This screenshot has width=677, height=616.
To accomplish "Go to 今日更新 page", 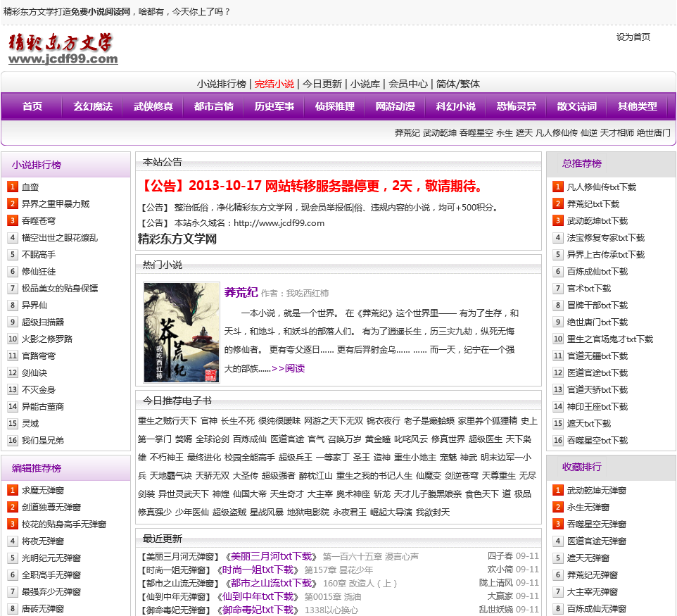I will point(322,84).
